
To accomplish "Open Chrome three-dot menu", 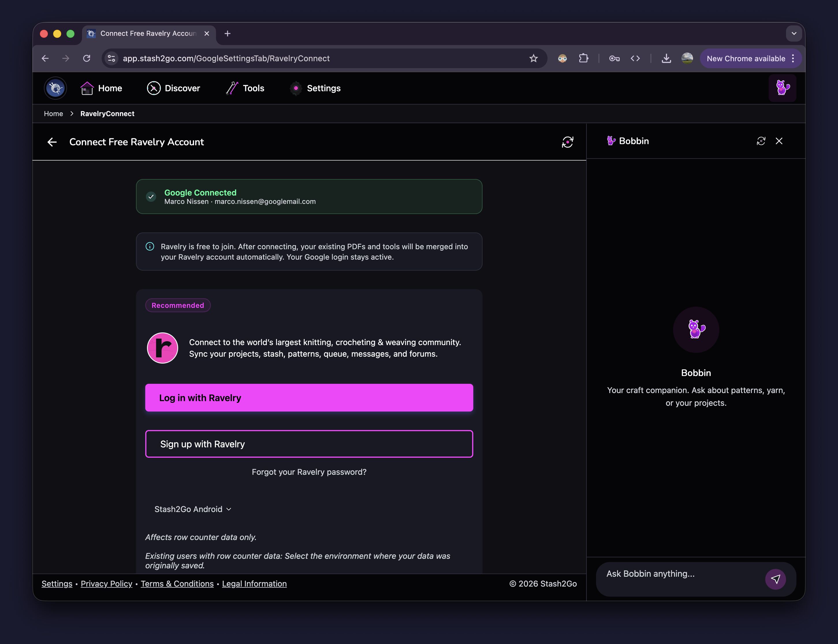I will tap(793, 58).
